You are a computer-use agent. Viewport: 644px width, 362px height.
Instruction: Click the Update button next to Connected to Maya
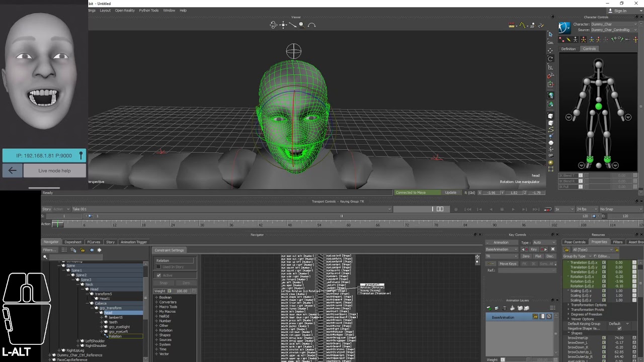pos(451,193)
